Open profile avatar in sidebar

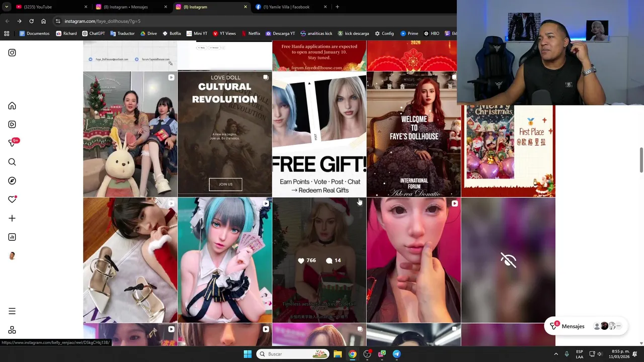click(12, 256)
